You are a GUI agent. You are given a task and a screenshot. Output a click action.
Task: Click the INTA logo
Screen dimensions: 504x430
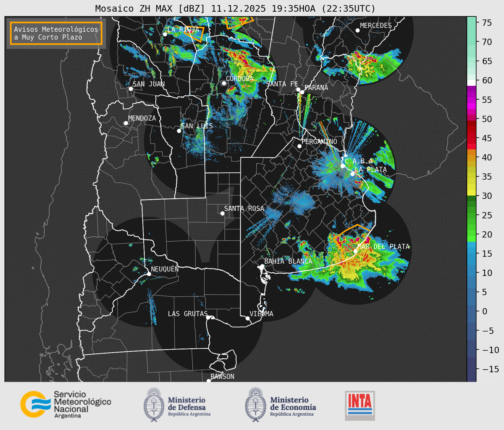tap(360, 406)
